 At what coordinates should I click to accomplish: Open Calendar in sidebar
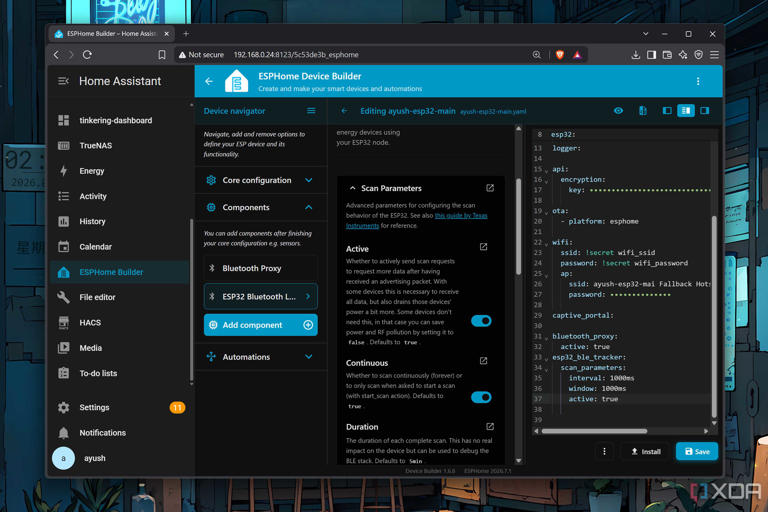point(96,246)
